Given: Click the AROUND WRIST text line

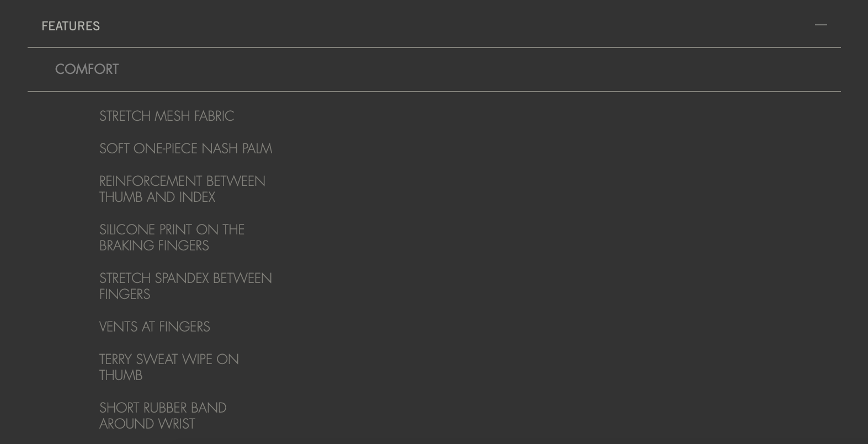Looking at the screenshot, I should pos(147,424).
